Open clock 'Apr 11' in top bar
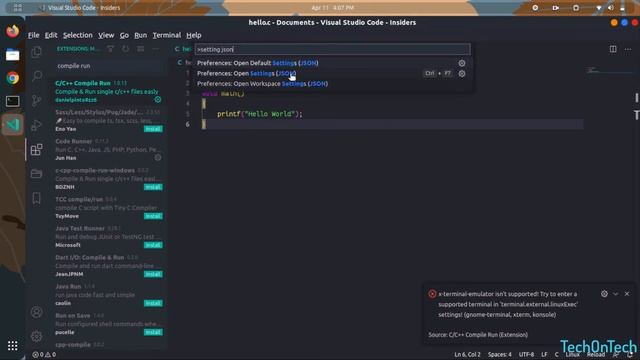This screenshot has height=360, width=640. coord(332,8)
